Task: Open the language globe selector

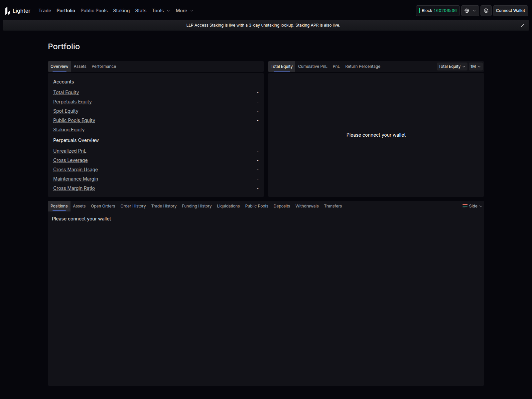Action: coord(467,11)
